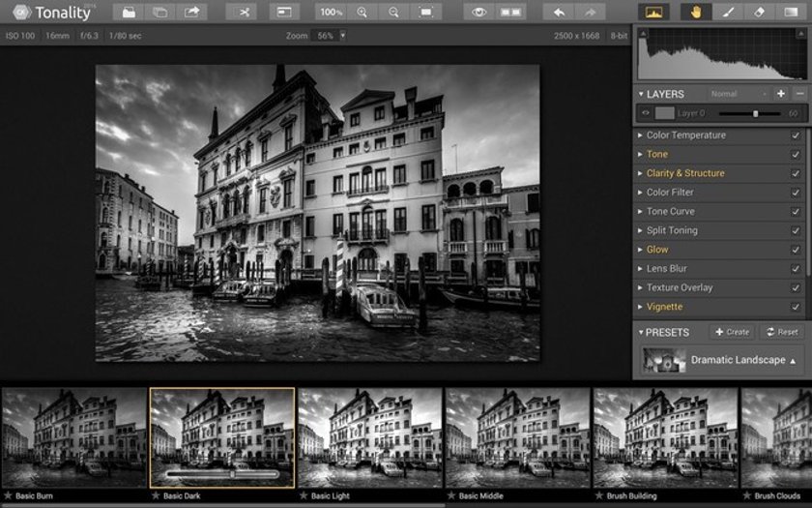Screen dimensions: 812x508
Task: Add a new layer with plus
Action: [x=781, y=94]
